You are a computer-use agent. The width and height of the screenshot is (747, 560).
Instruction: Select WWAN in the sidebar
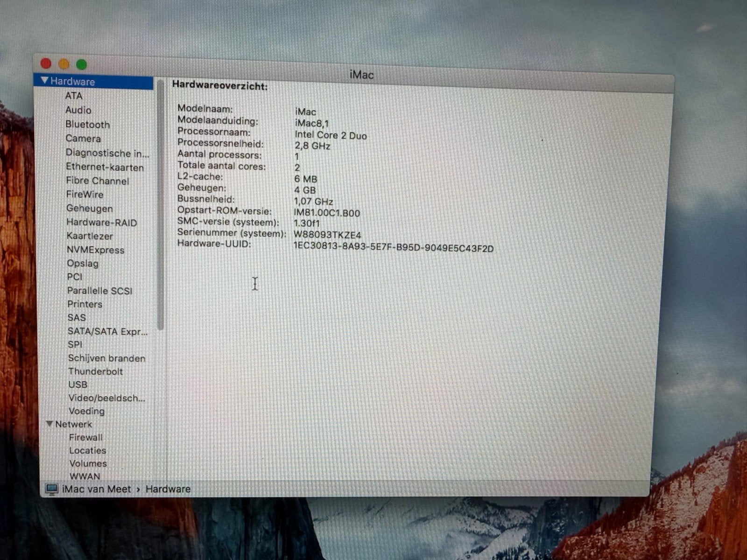pos(85,476)
